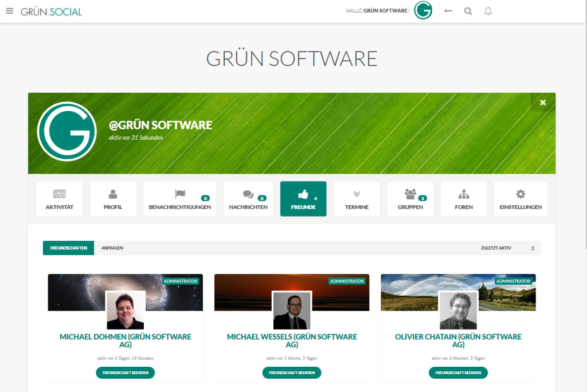Open the Zuletzt Aktiv sort dropdown
This screenshot has height=392, width=587.
[508, 248]
